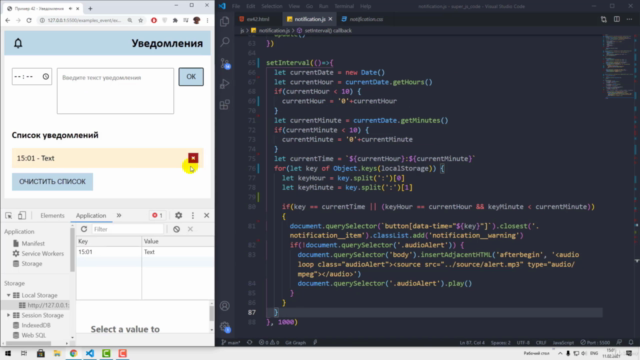Open editor more actions ellipsis

[x=629, y=19]
